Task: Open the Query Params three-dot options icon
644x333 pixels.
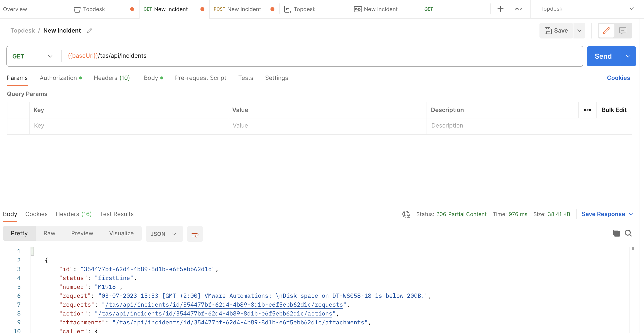Action: (x=588, y=110)
